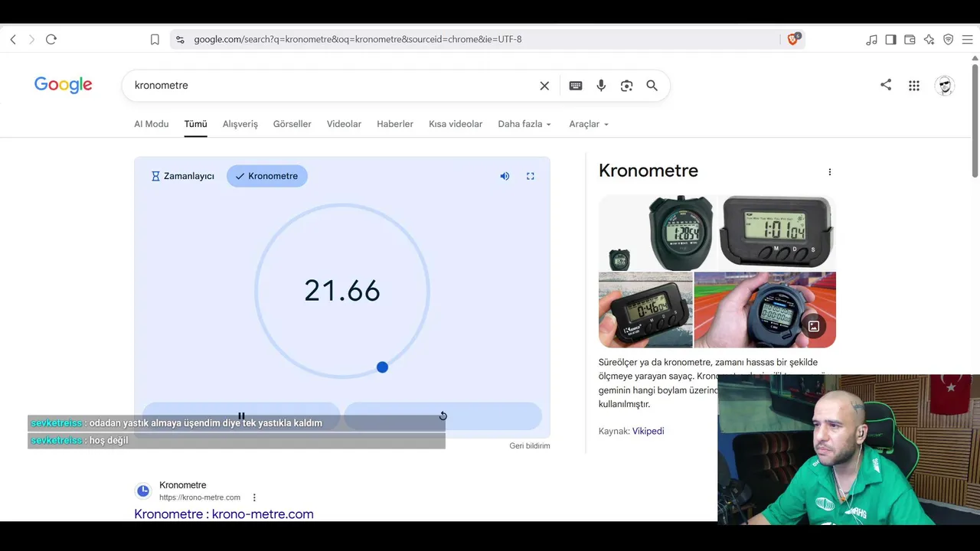Clear the search query with X
The image size is (980, 551).
544,86
